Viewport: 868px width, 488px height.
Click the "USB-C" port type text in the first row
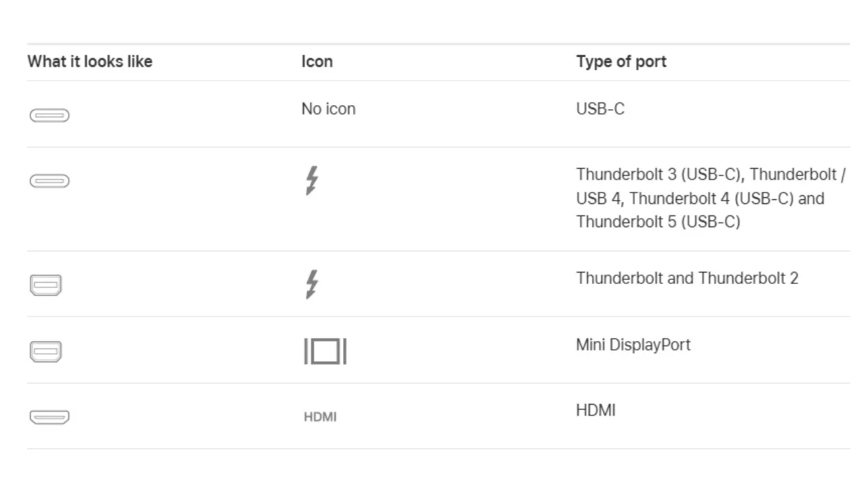tap(600, 109)
